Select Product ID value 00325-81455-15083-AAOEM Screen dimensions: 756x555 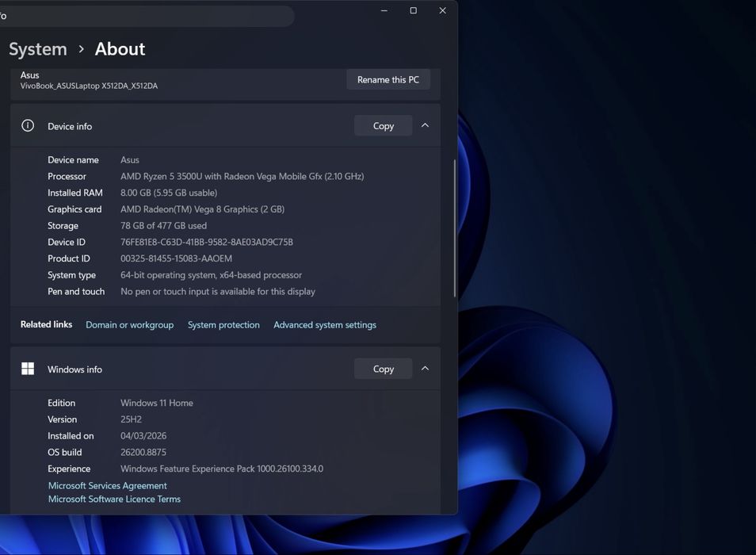tap(177, 258)
